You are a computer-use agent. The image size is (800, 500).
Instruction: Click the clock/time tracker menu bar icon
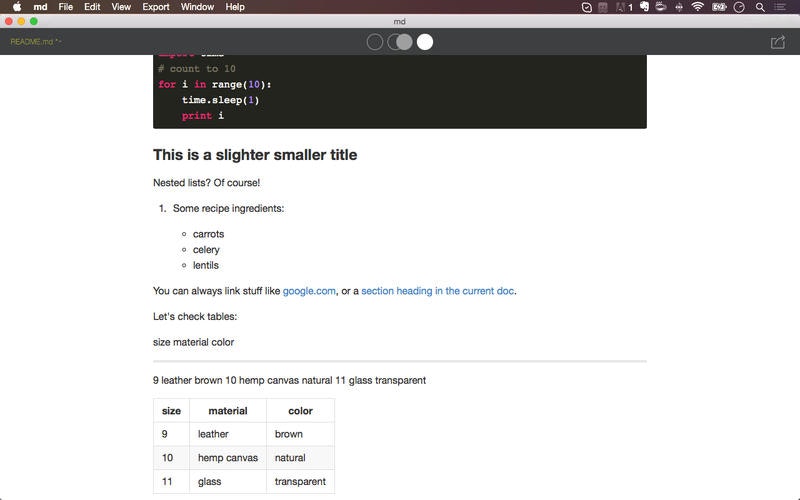pyautogui.click(x=739, y=7)
